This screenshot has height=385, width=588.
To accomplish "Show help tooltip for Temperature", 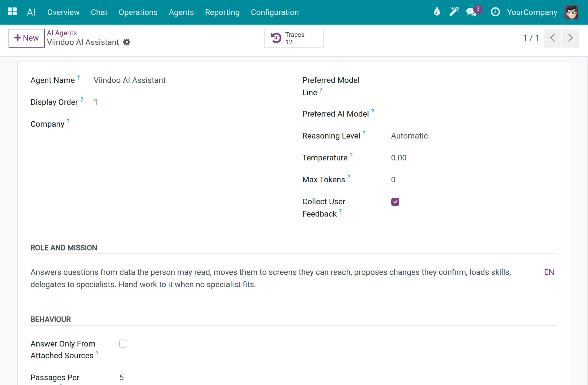I will pos(351,155).
